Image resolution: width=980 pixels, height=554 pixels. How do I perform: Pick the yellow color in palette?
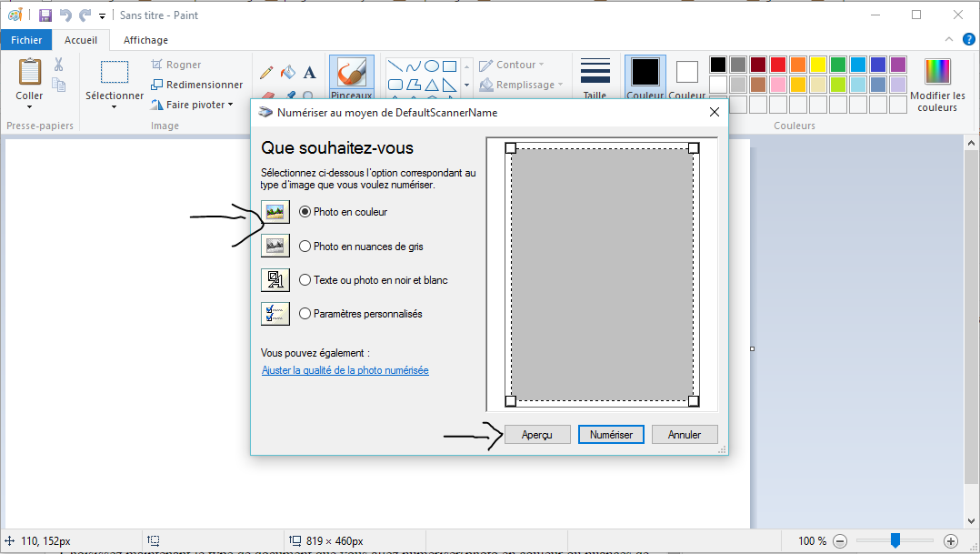[x=818, y=65]
